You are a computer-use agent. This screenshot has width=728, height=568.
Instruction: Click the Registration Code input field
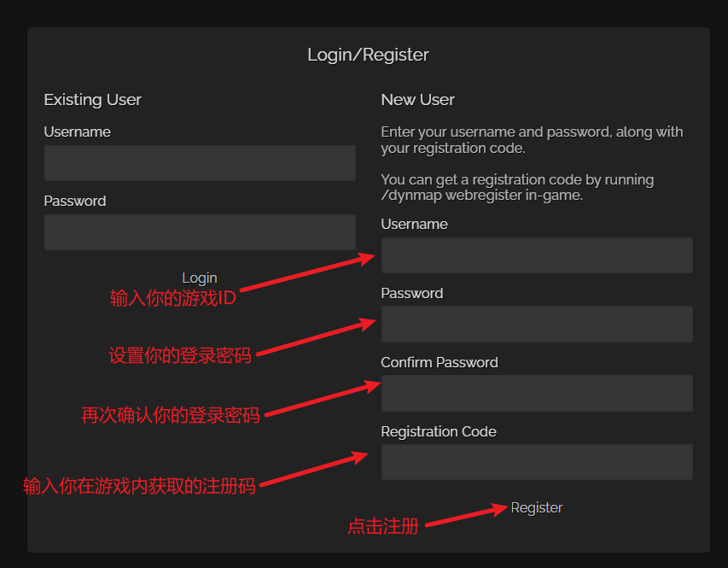click(x=536, y=462)
